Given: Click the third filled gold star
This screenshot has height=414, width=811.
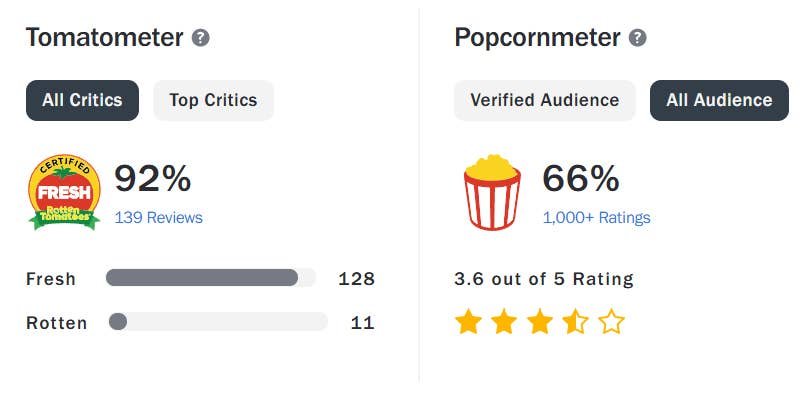Looking at the screenshot, I should (x=540, y=321).
